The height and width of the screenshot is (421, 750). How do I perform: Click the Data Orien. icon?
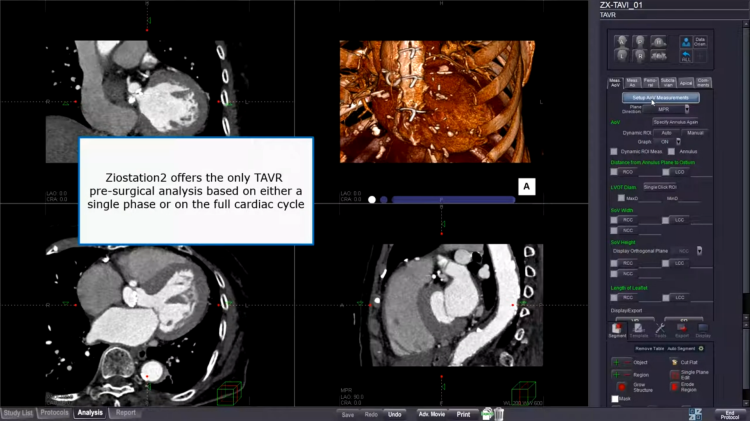click(700, 42)
